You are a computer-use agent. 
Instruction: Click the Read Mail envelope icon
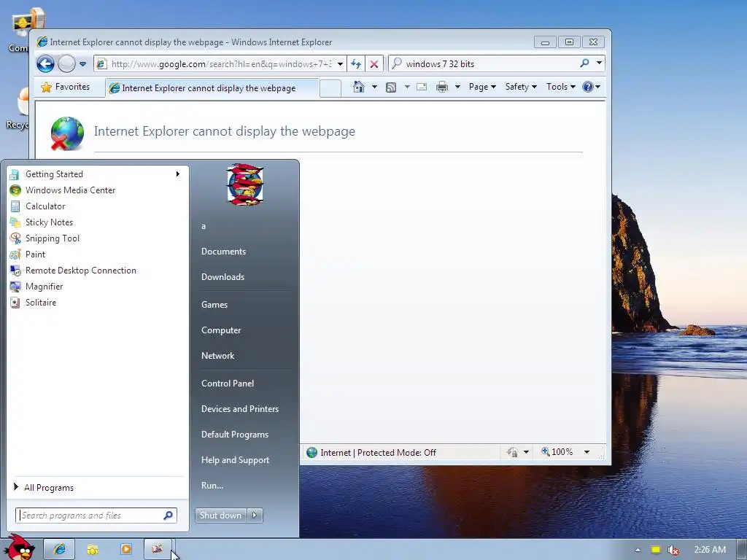coord(422,87)
